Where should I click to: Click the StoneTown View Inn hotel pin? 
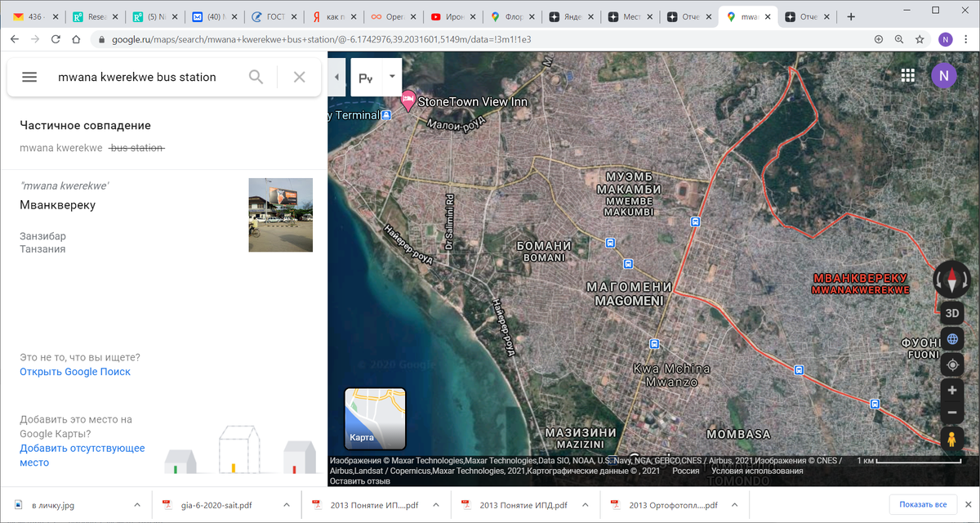pos(408,101)
